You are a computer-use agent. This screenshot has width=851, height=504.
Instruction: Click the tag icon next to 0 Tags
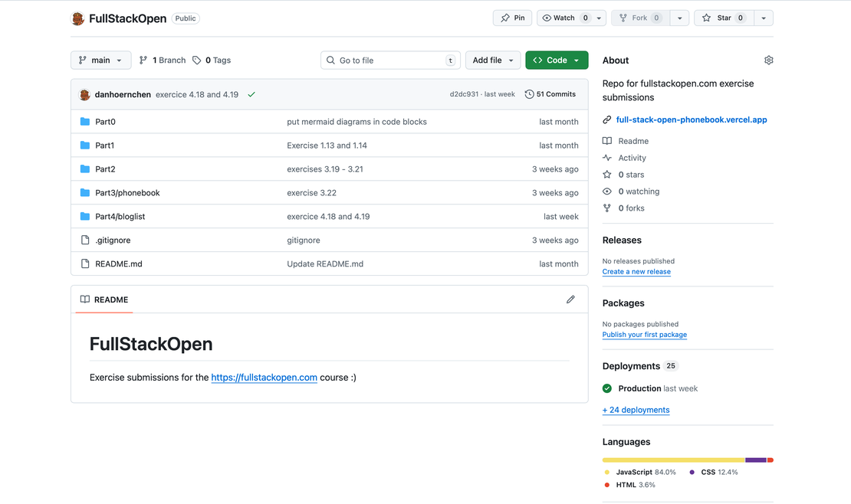(x=195, y=60)
